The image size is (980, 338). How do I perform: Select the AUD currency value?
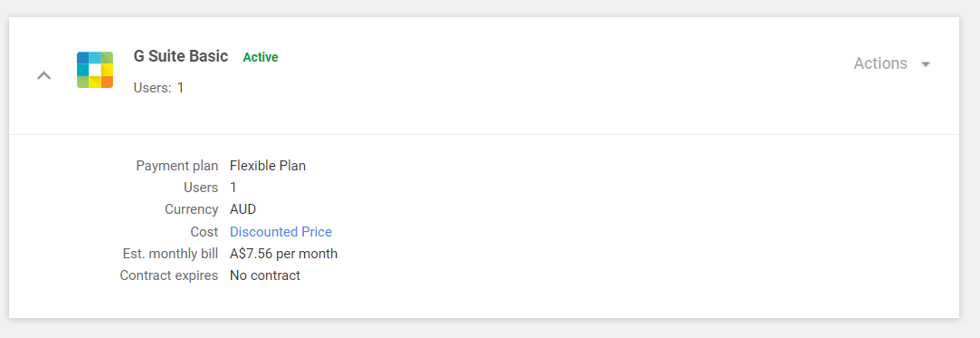[x=243, y=209]
